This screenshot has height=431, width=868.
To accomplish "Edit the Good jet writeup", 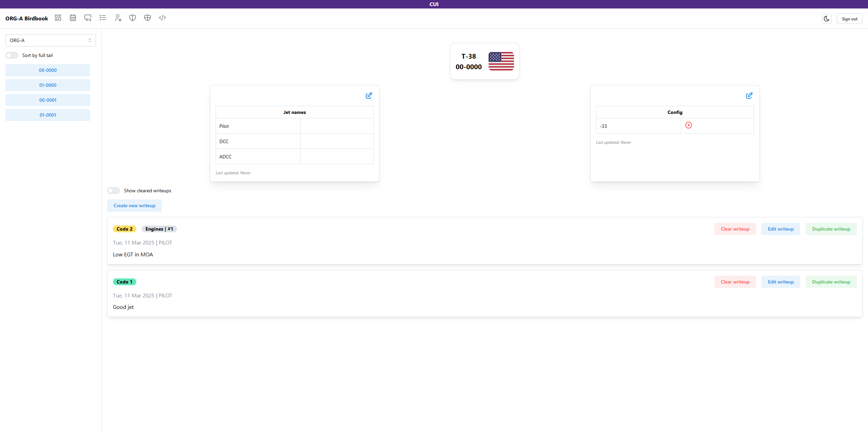I will tap(781, 282).
